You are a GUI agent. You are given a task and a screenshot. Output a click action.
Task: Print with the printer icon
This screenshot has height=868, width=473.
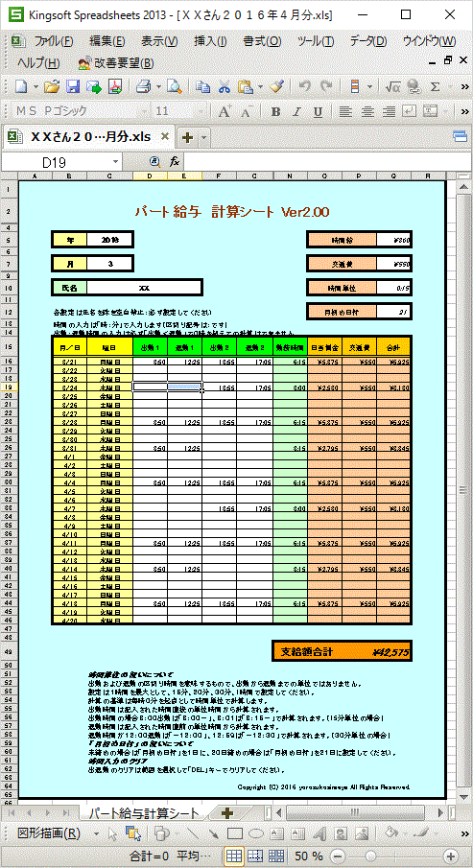point(144,86)
